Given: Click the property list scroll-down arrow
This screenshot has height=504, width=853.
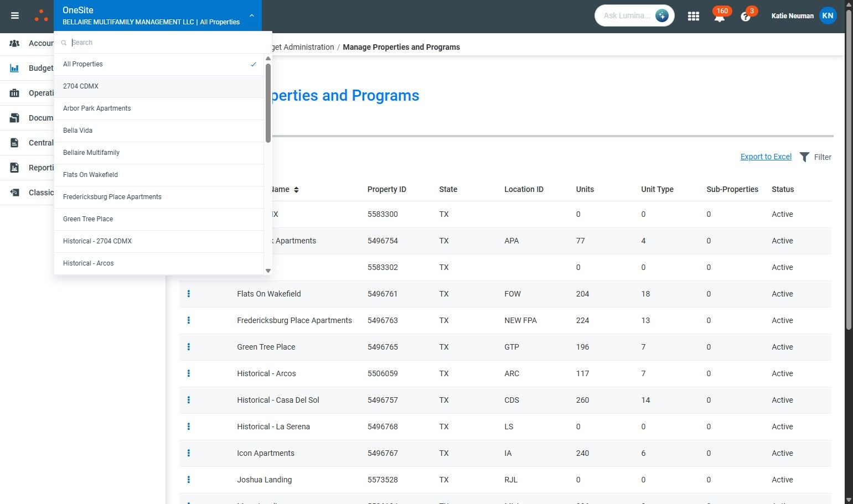Looking at the screenshot, I should [x=268, y=271].
